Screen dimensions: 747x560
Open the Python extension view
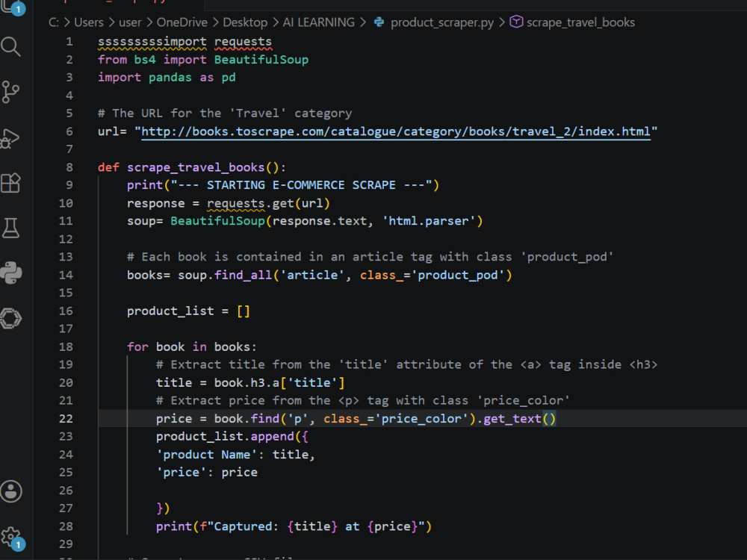11,273
